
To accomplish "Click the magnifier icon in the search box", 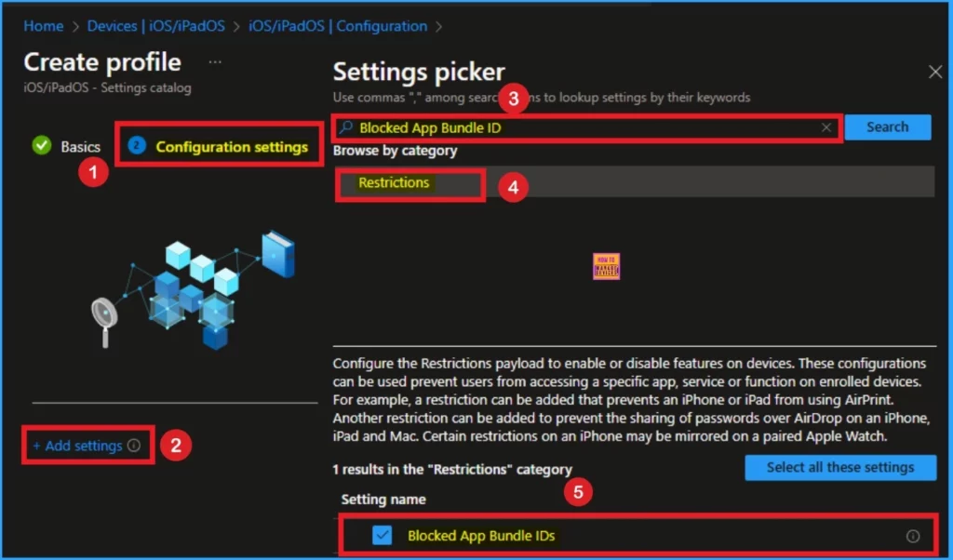I will click(x=346, y=127).
